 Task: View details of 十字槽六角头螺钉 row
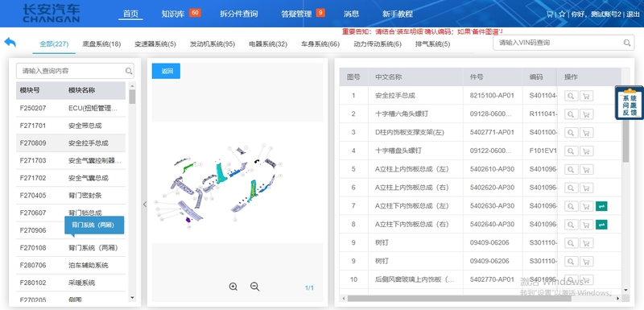coord(572,114)
